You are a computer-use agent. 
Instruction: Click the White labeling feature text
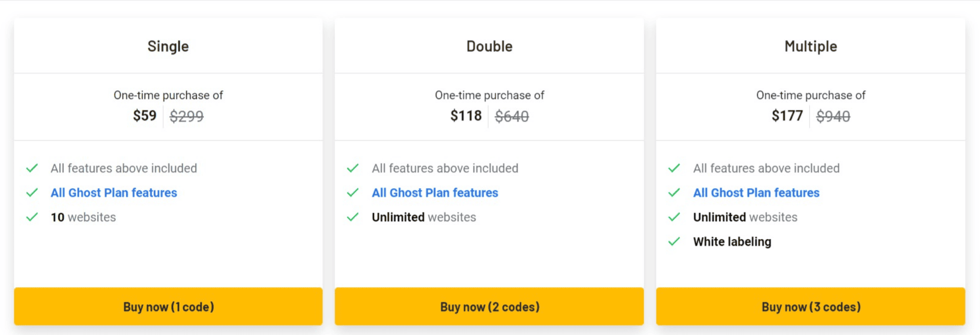[732, 242]
